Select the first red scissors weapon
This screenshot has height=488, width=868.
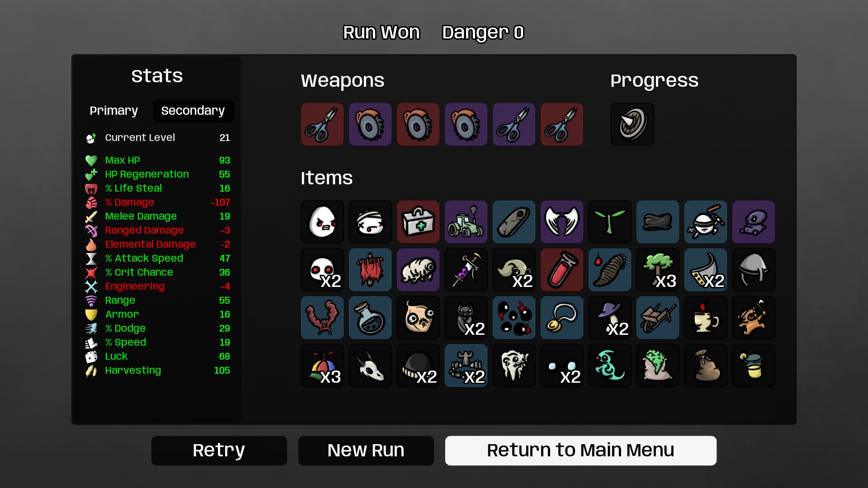(x=322, y=124)
